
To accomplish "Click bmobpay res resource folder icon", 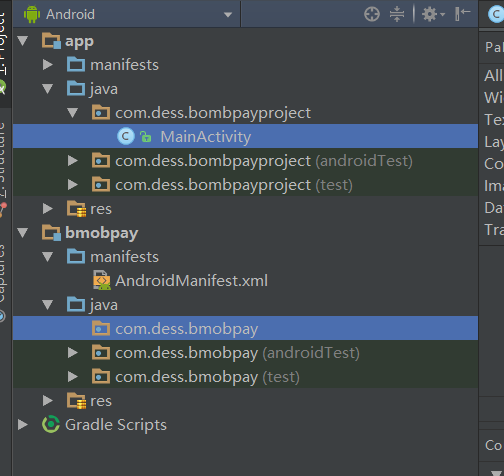I will (76, 401).
